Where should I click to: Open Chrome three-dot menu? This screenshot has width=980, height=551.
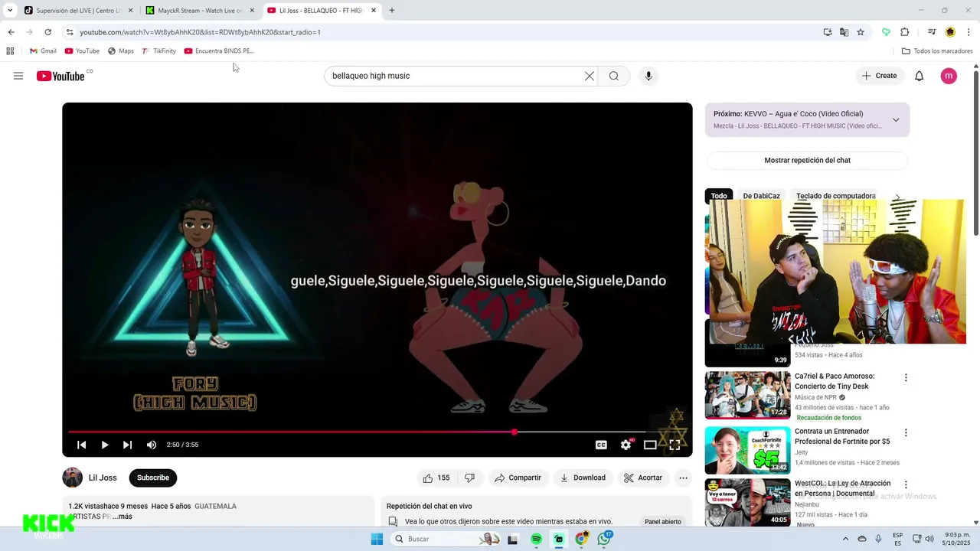pyautogui.click(x=969, y=32)
